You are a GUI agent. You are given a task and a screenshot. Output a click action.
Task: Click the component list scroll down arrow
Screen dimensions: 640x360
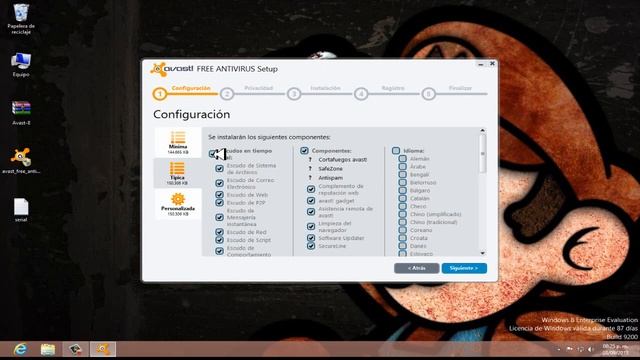(483, 253)
